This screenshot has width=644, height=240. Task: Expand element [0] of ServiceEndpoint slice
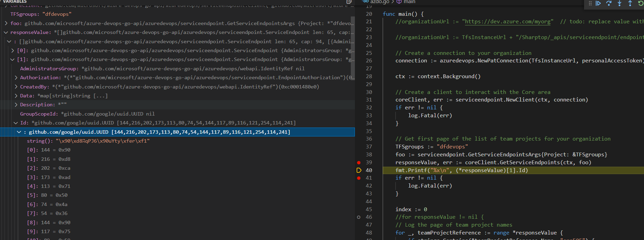[x=13, y=50]
